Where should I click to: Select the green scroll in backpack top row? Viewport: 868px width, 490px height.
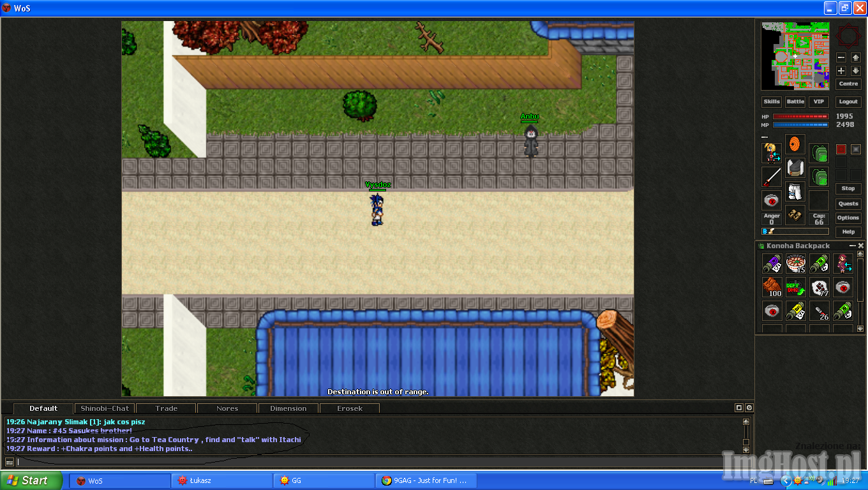(819, 264)
